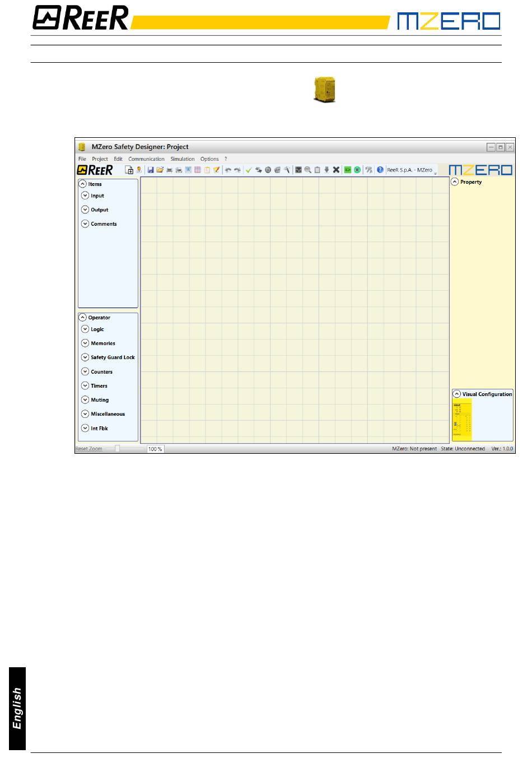This screenshot has width=532, height=772.
Task: Open the Communication menu
Action: [146, 159]
